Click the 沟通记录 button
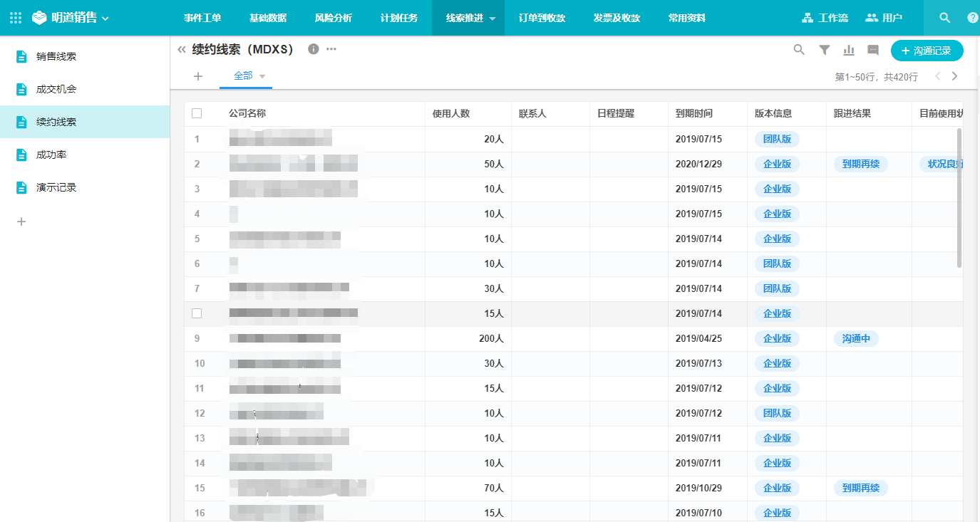Screen dimensions: 980x522 coord(927,51)
